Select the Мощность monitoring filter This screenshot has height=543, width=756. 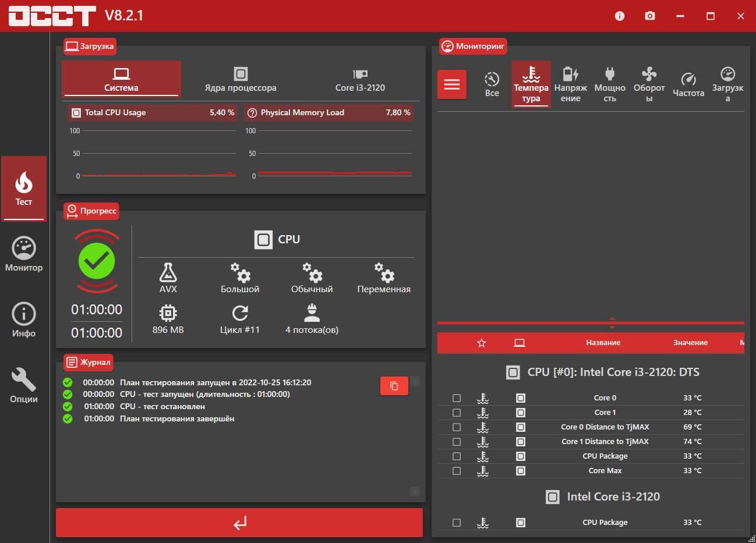(610, 84)
